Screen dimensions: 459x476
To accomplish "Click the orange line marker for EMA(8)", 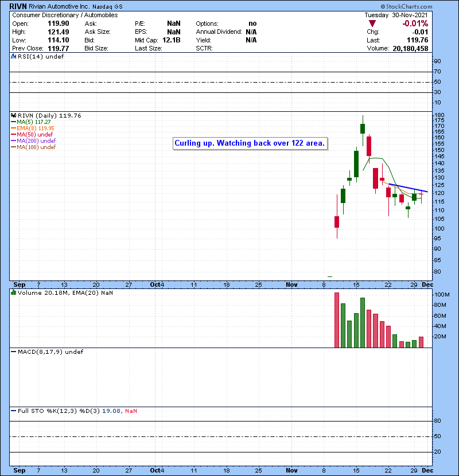I will (13, 128).
